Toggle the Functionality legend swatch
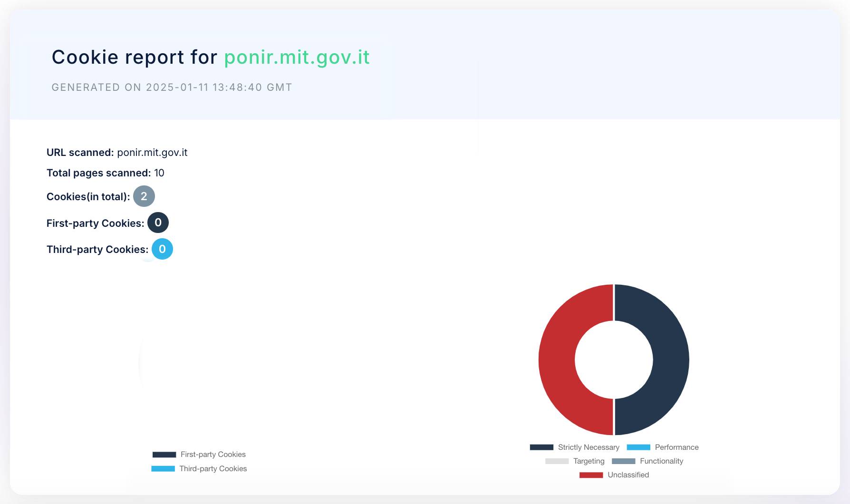850x504 pixels. click(x=623, y=461)
